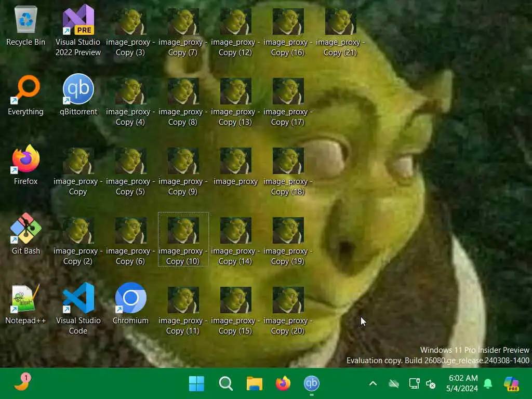Open the Windows Start button

tap(196, 384)
